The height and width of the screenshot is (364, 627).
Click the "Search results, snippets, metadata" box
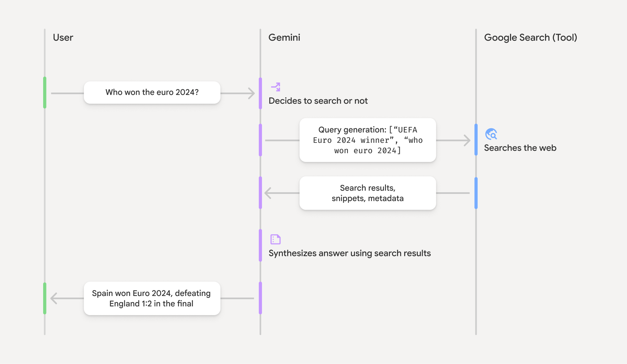point(367,193)
